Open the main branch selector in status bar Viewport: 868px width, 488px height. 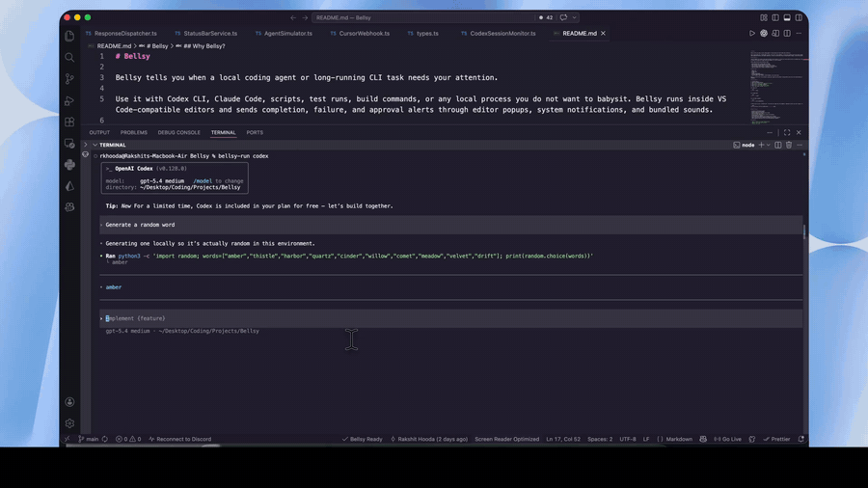point(88,440)
